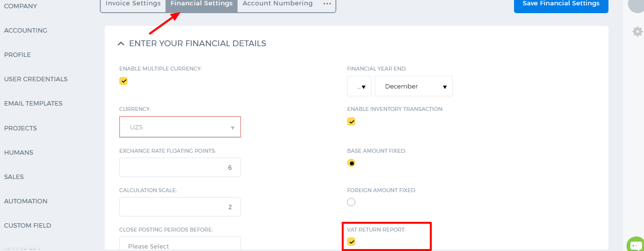Viewport: 644px width, 251px height.
Task: Click the Exchange Rate Floating Points field
Action: 180,167
